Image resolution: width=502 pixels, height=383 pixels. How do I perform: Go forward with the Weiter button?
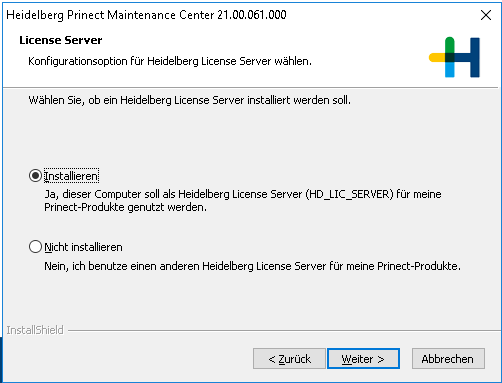coord(363,359)
